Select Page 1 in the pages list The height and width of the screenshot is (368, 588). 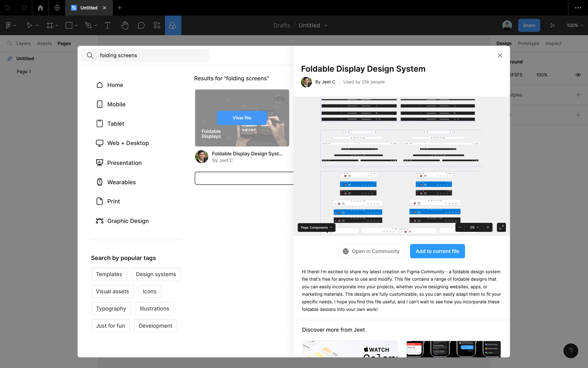click(24, 72)
